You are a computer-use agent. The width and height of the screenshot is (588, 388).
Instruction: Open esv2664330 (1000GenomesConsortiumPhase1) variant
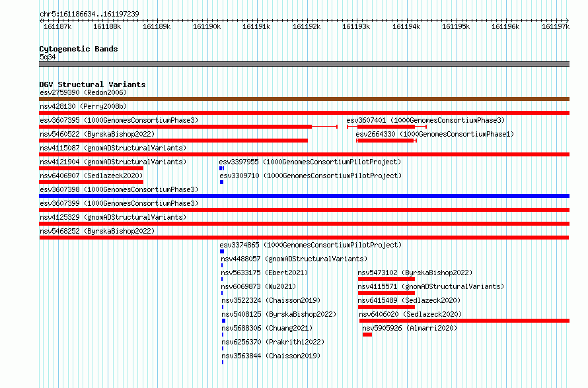[435, 134]
